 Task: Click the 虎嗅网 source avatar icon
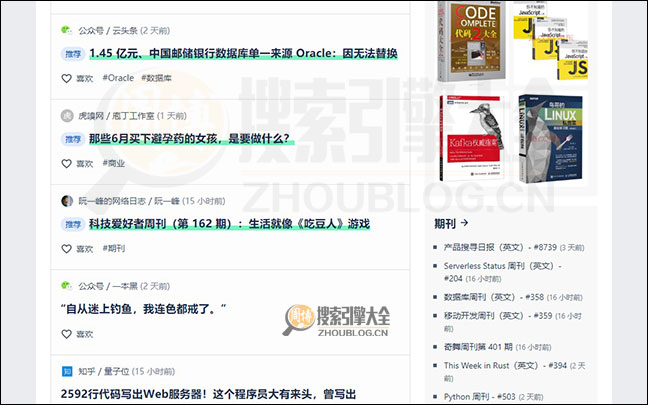tap(67, 116)
